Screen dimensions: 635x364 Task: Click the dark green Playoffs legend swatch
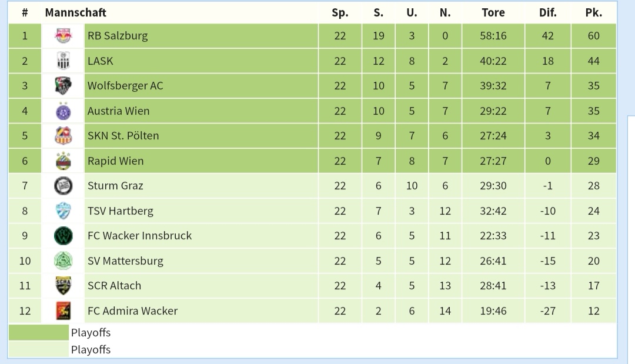[x=38, y=332]
